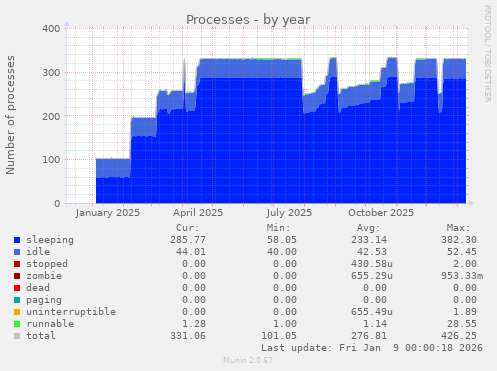Click the 'sleeping' legend label
This screenshot has width=497, height=371.
(x=50, y=240)
